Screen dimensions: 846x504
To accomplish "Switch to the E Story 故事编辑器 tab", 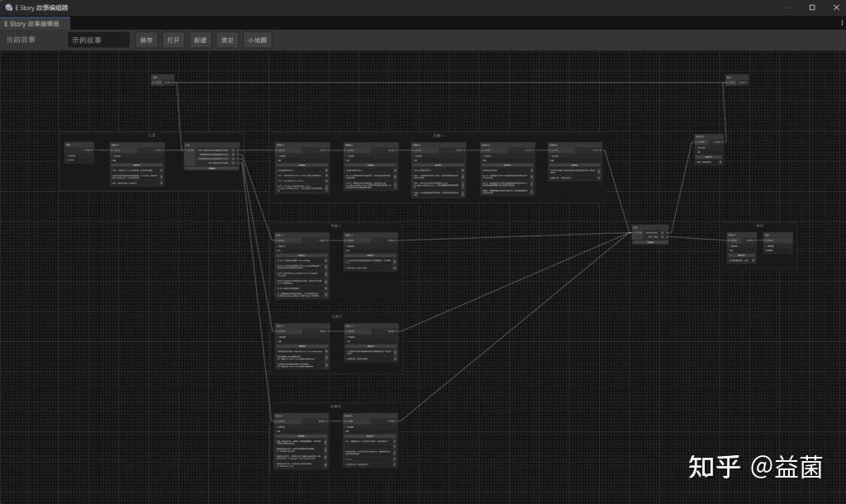I will point(33,23).
